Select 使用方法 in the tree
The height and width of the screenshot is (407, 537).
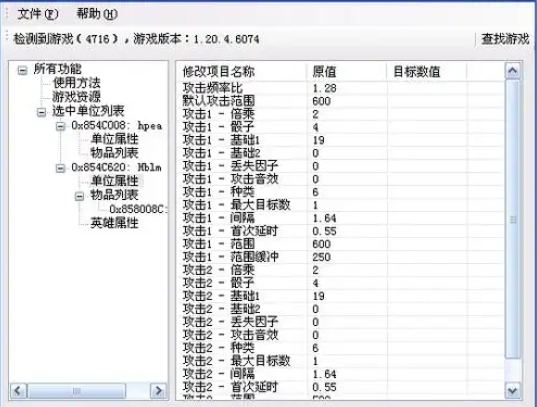click(x=76, y=83)
